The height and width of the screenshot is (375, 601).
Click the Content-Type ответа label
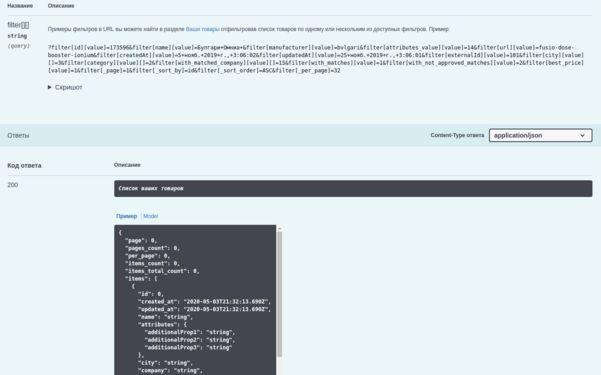457,135
